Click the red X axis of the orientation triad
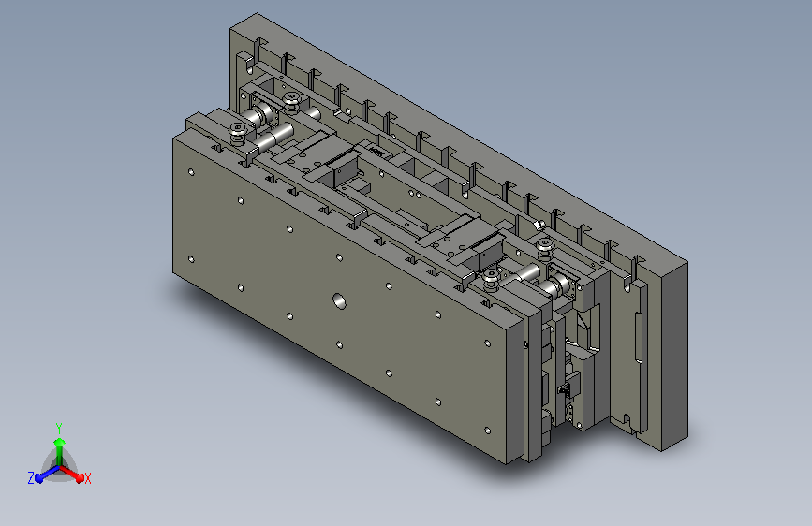The height and width of the screenshot is (526, 812). pyautogui.click(x=72, y=474)
